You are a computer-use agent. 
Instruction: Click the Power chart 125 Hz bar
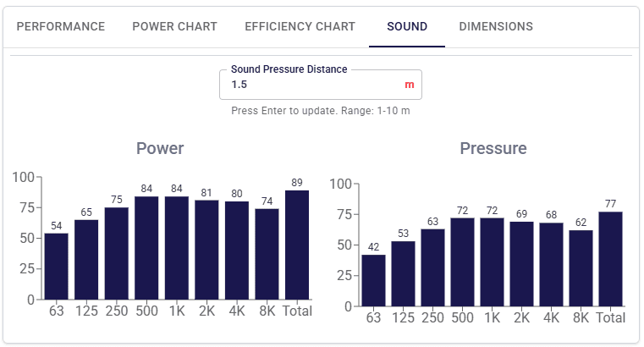86,260
